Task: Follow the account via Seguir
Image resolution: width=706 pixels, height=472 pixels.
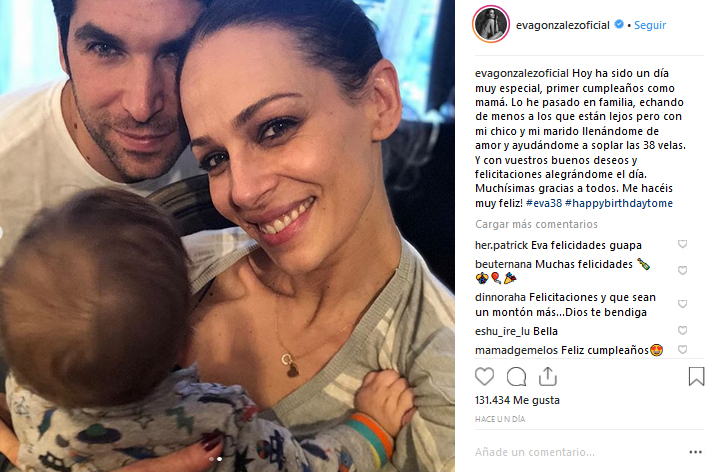Action: pos(650,25)
